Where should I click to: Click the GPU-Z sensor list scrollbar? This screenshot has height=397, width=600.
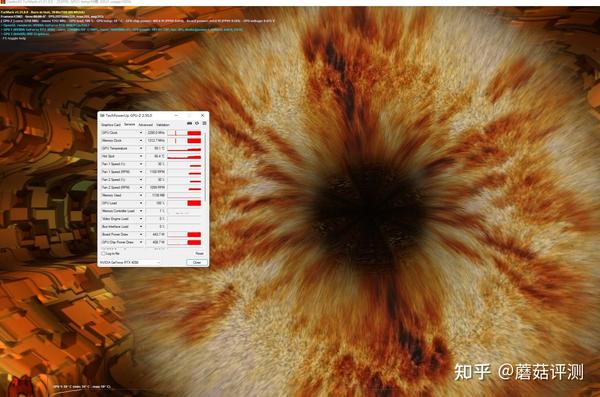[205, 167]
